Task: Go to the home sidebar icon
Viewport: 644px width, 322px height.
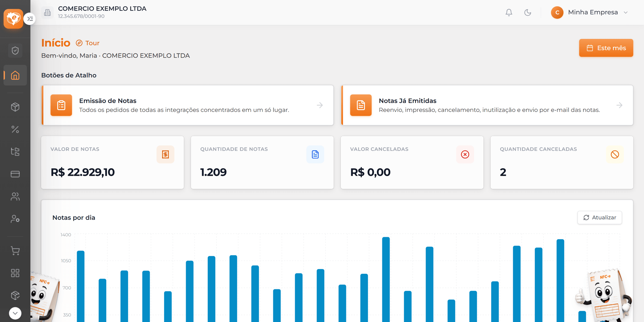Action: tap(15, 75)
